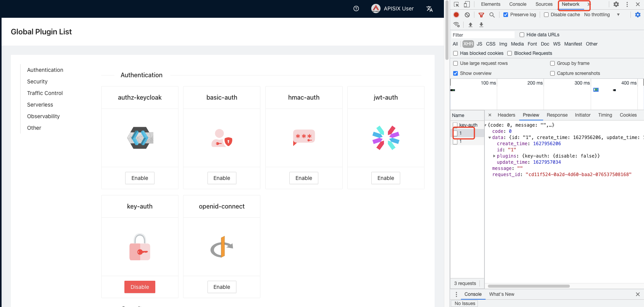The height and width of the screenshot is (307, 644).
Task: Select XHR request type filter
Action: point(468,44)
